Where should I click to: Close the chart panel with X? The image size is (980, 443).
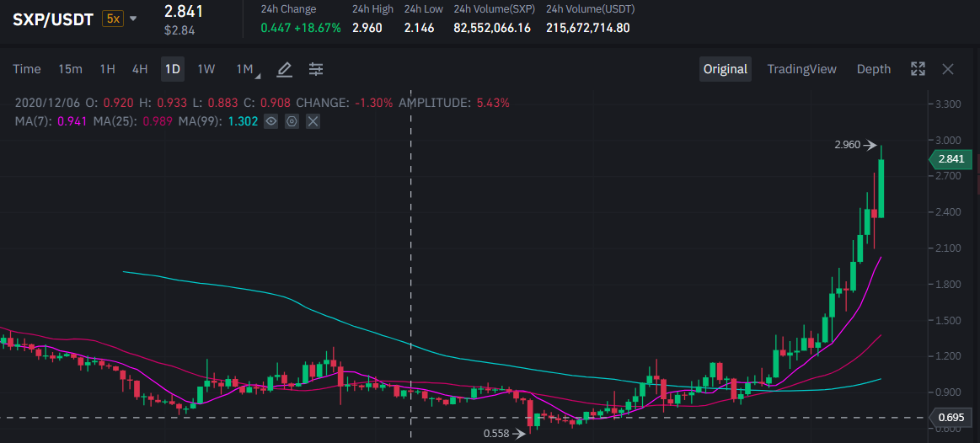pyautogui.click(x=947, y=69)
